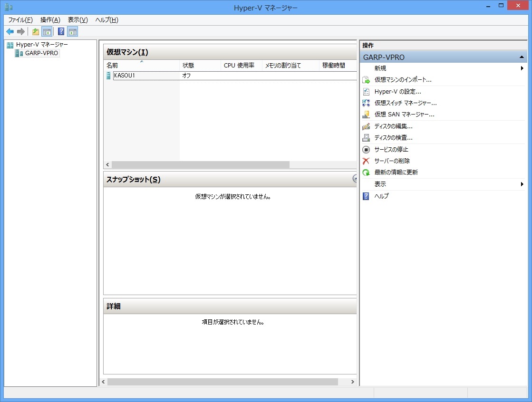Click ヘルプ text in the actions pane

click(382, 196)
